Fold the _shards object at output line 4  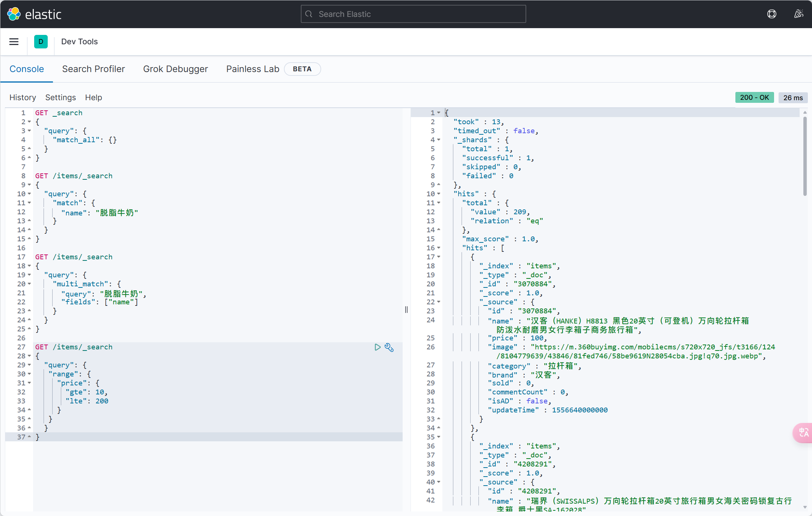(438, 140)
